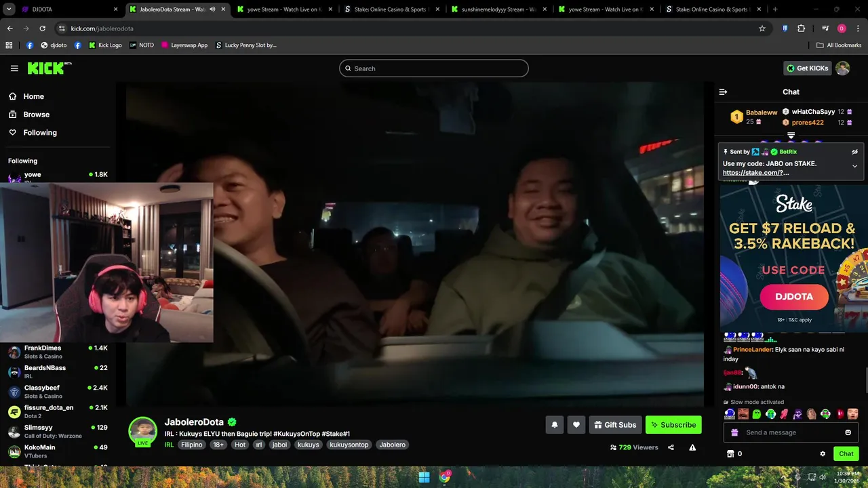Open FrankDimes channel in sidebar
868x488 pixels.
(x=58, y=352)
